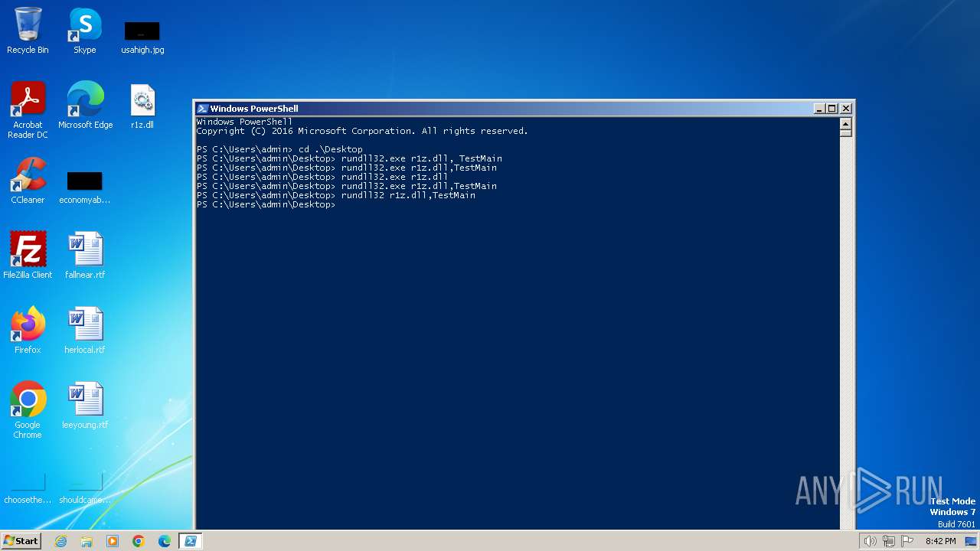Select the shouldcame... desktop file
This screenshot has height=551, width=980.
coord(85,488)
